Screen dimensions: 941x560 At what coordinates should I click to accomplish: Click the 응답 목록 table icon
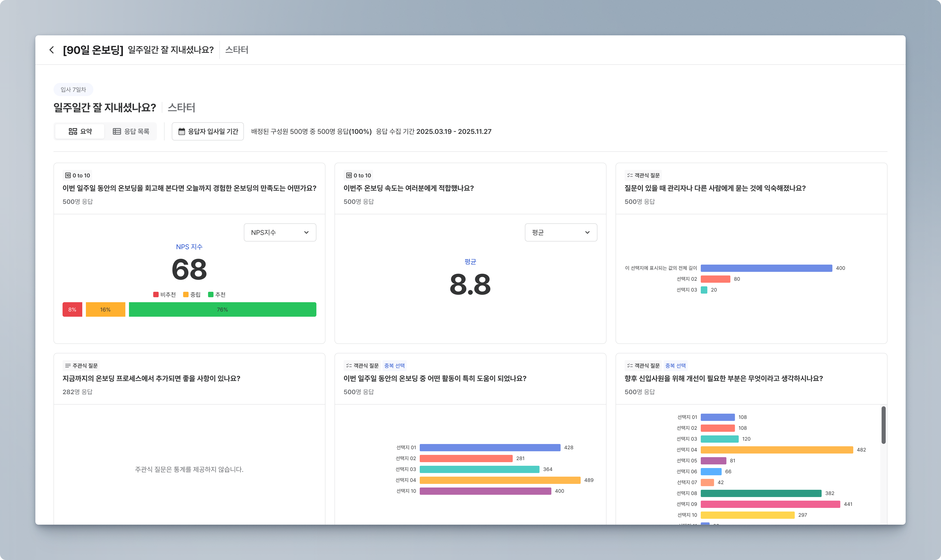pos(117,131)
